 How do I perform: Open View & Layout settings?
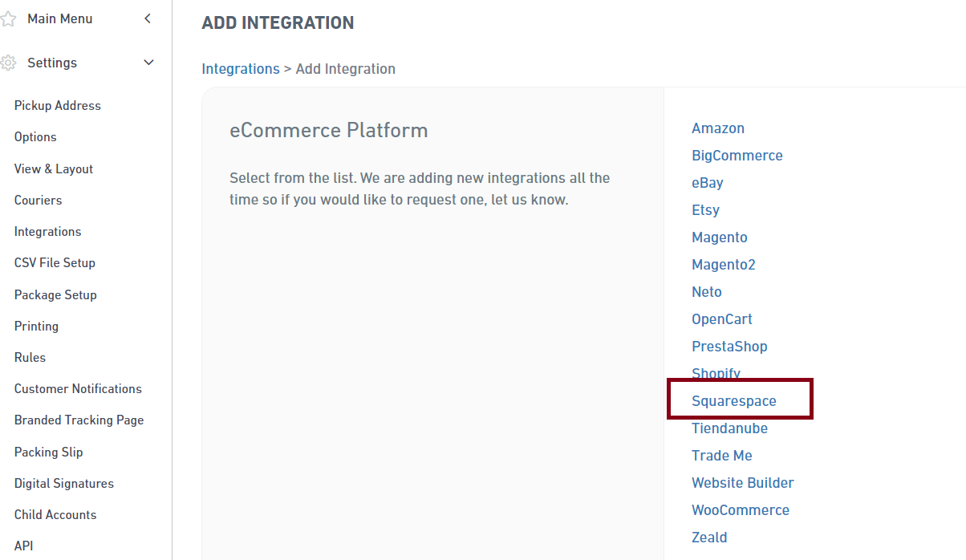point(54,169)
